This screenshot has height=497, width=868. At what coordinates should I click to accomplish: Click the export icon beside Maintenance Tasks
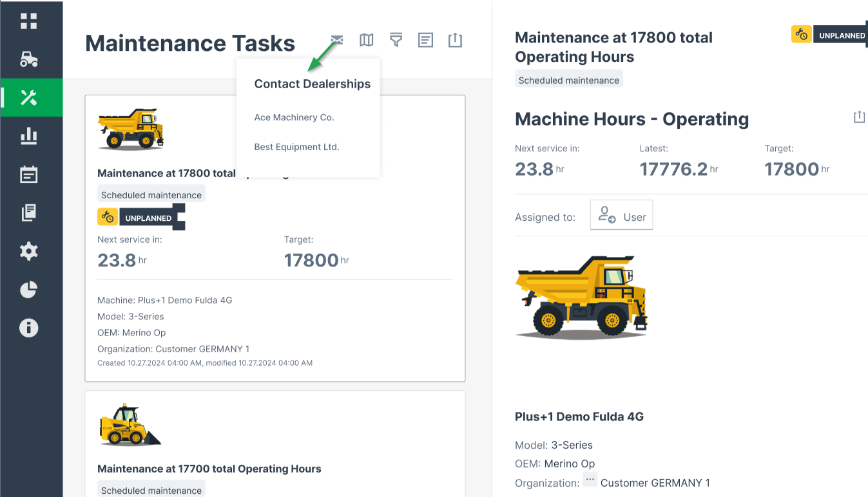pos(455,41)
